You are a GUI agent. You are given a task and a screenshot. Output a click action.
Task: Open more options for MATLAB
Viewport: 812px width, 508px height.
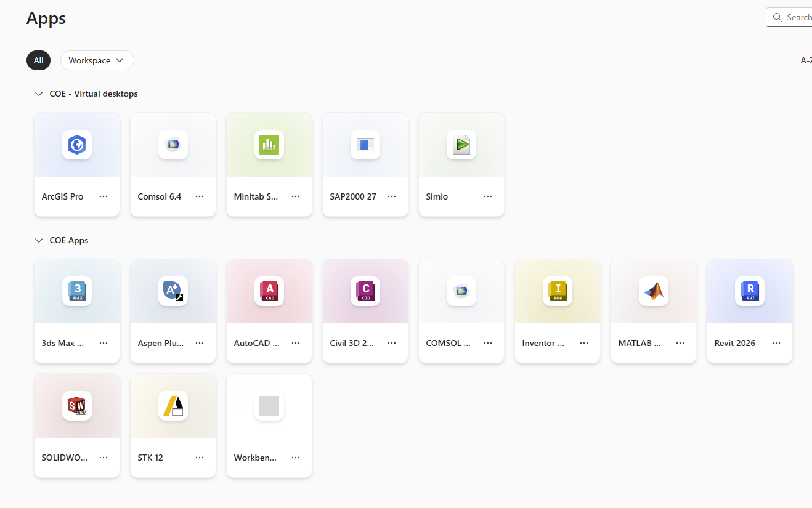(x=680, y=343)
